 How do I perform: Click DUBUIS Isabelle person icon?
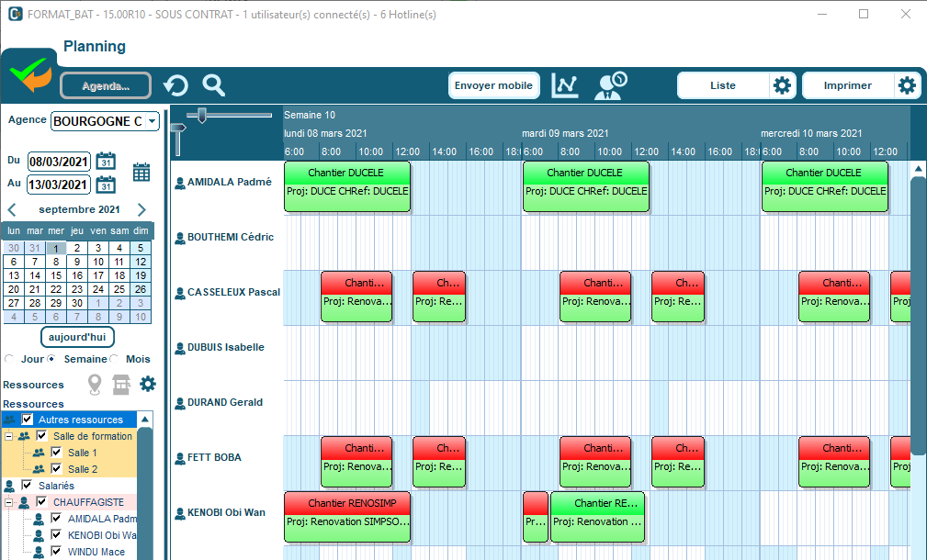pyautogui.click(x=180, y=349)
